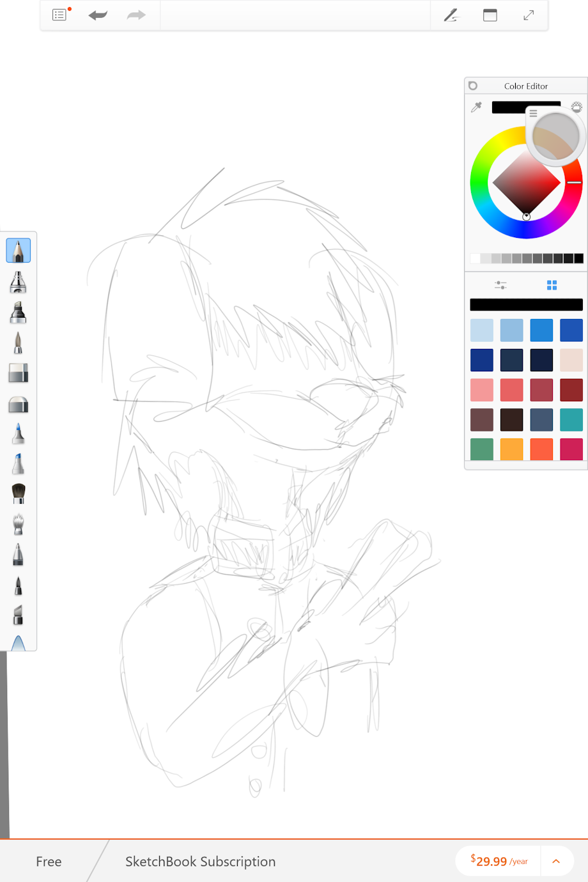The height and width of the screenshot is (882, 588).
Task: Select the Free plan option
Action: click(x=49, y=862)
